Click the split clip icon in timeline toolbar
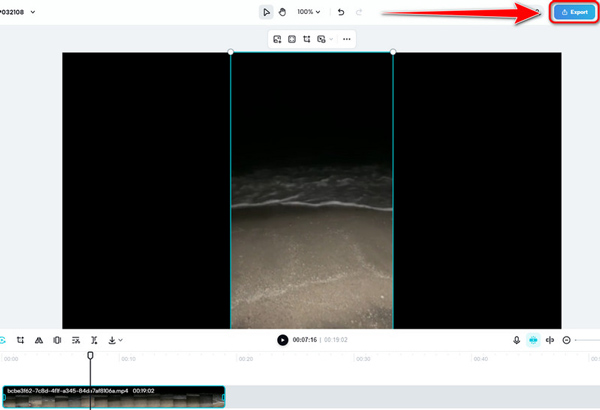 click(57, 340)
